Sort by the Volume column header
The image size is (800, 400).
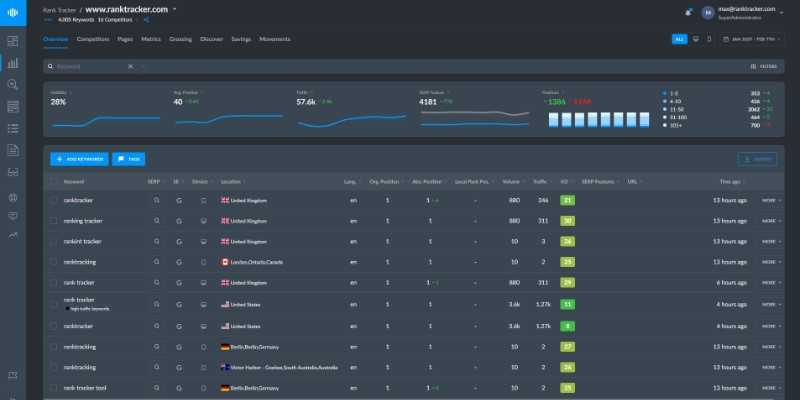[512, 181]
